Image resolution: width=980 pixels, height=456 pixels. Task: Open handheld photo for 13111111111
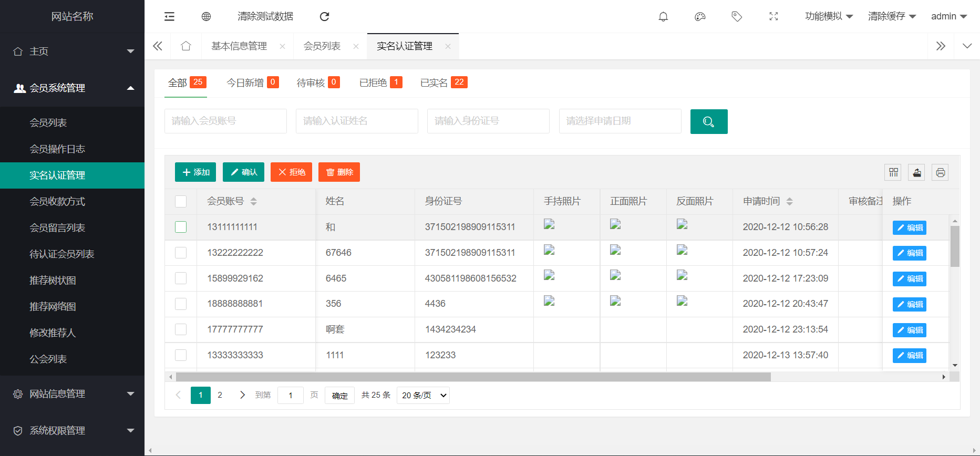[549, 224]
